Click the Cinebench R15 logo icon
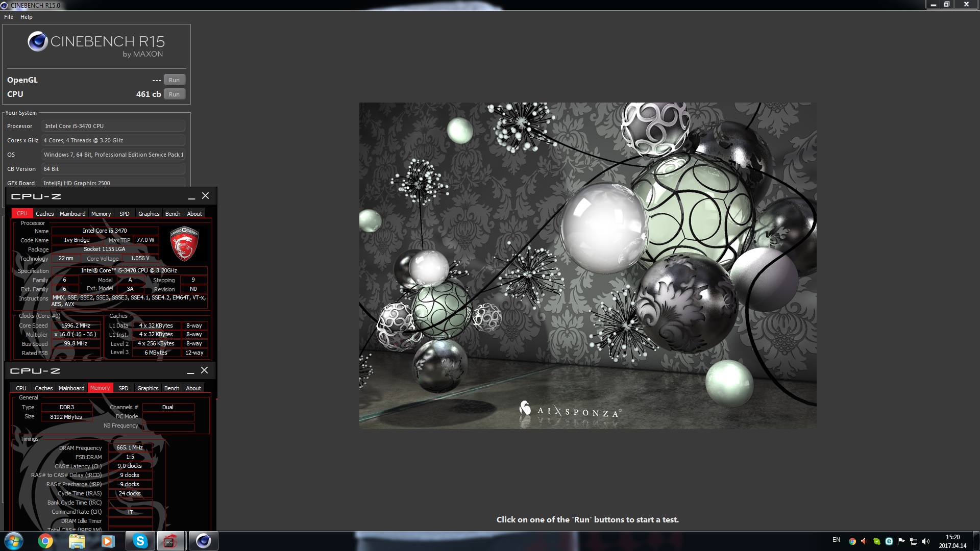980x551 pixels. tap(38, 41)
